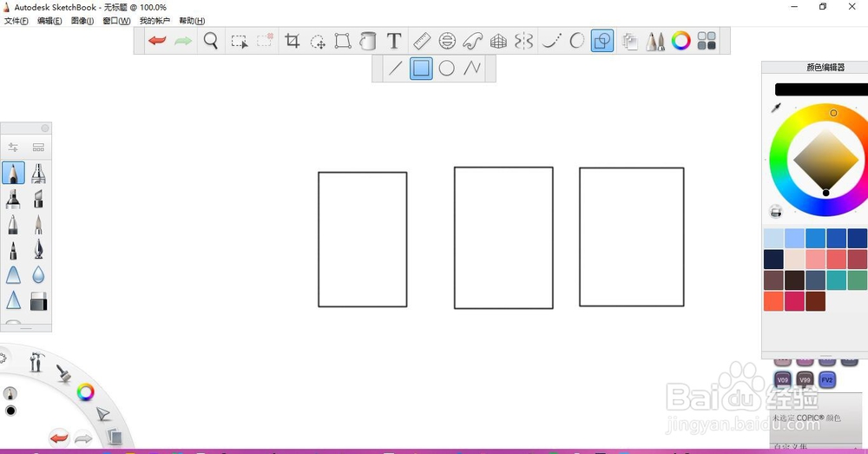Select the V99 Copic color chip
Screen dimensions: 868x454
coord(805,380)
